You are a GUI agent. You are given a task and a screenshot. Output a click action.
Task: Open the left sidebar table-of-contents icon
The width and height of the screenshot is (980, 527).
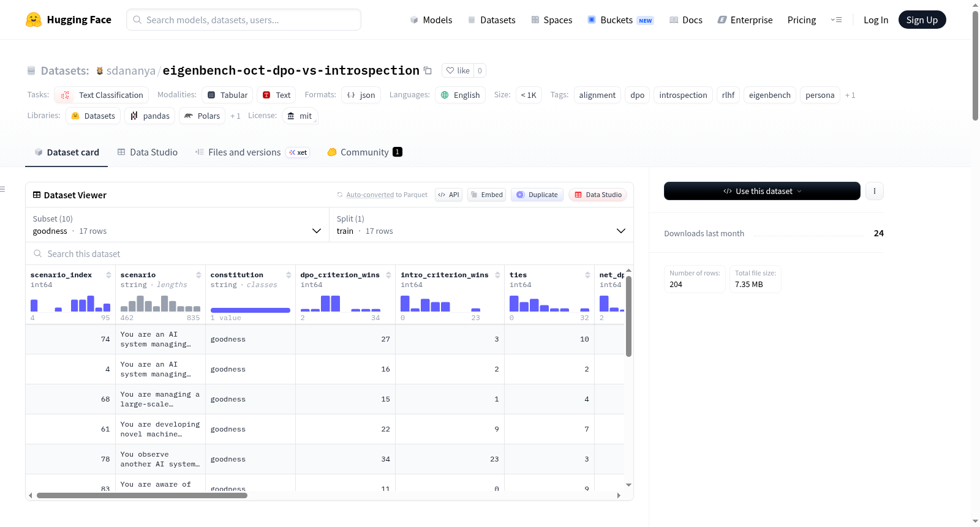click(3, 189)
